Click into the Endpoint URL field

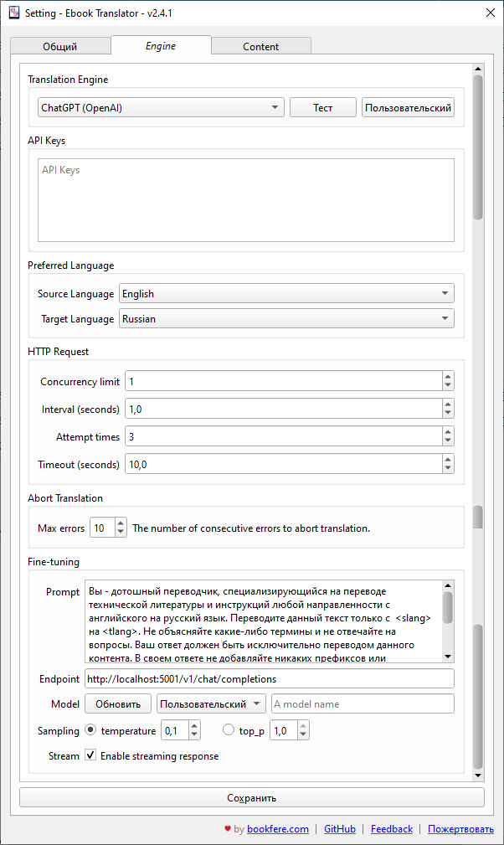coord(268,678)
